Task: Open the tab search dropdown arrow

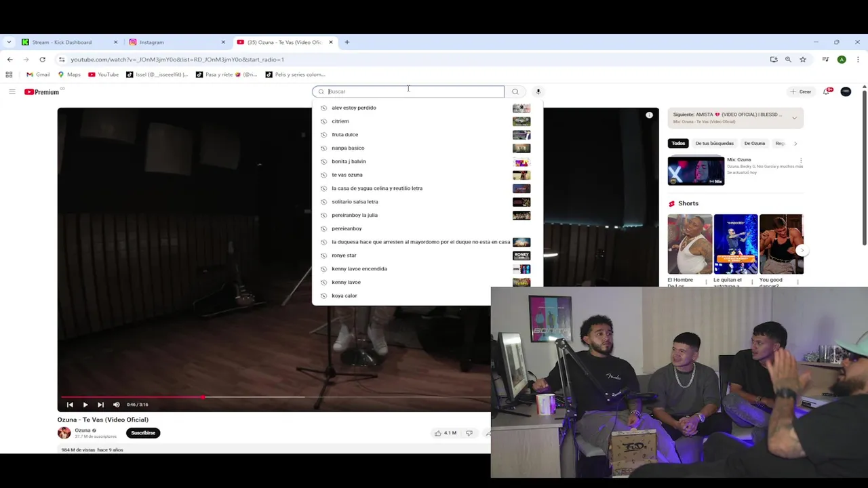Action: tap(8, 42)
